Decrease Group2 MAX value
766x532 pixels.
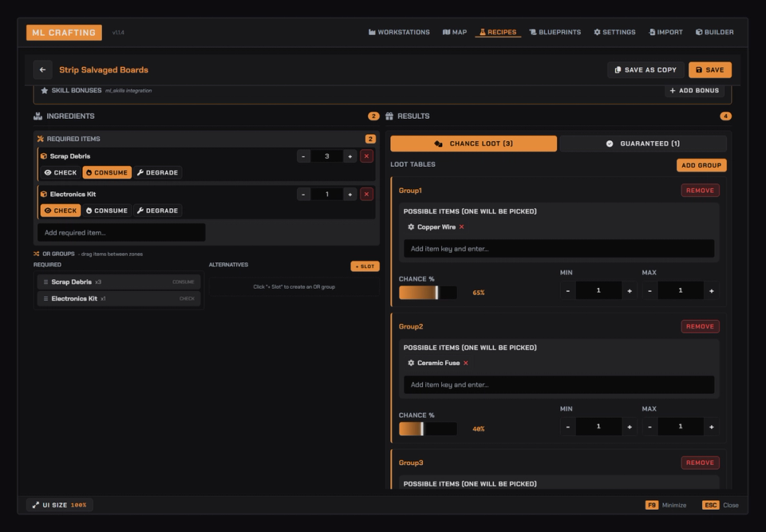[x=650, y=427]
